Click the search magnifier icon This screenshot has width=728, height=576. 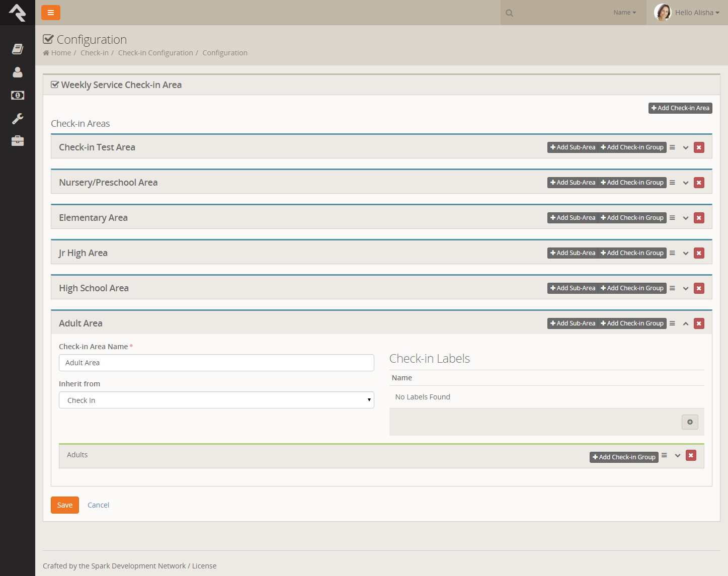coord(509,13)
